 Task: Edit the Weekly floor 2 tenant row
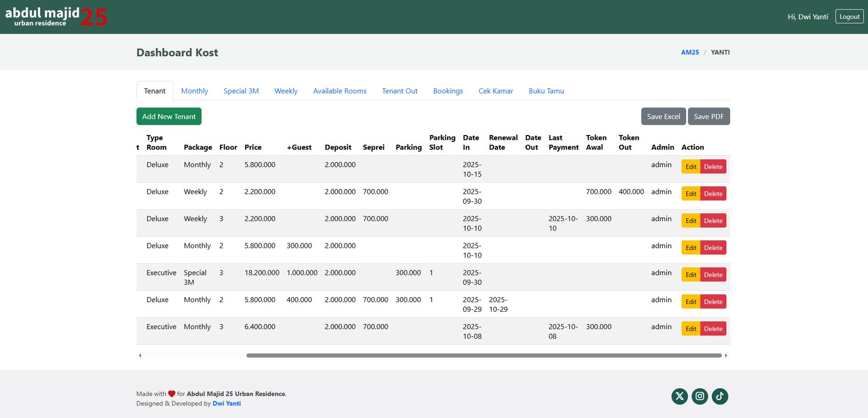coord(691,194)
